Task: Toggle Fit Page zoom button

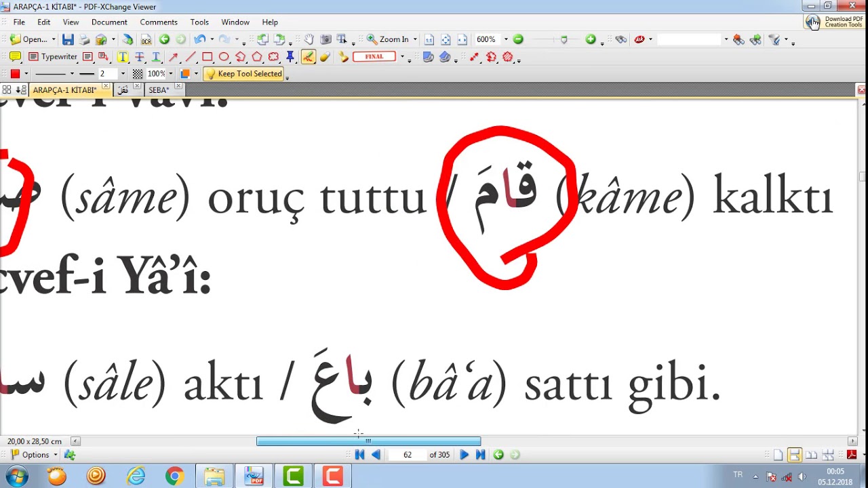Action: click(x=446, y=39)
